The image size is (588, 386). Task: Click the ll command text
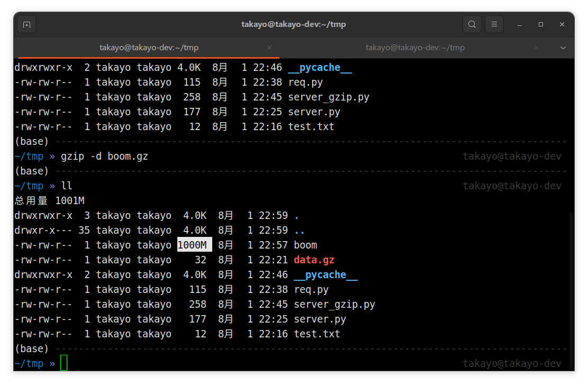coord(67,186)
